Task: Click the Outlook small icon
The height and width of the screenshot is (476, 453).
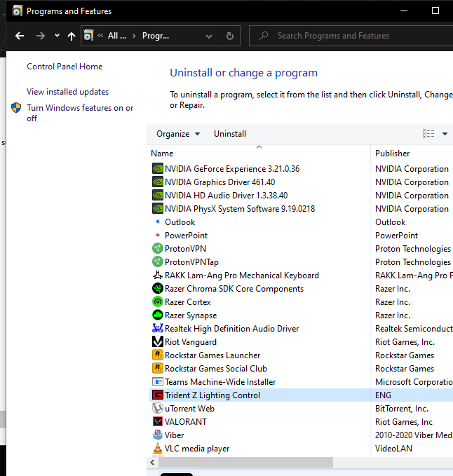Action: [x=158, y=222]
